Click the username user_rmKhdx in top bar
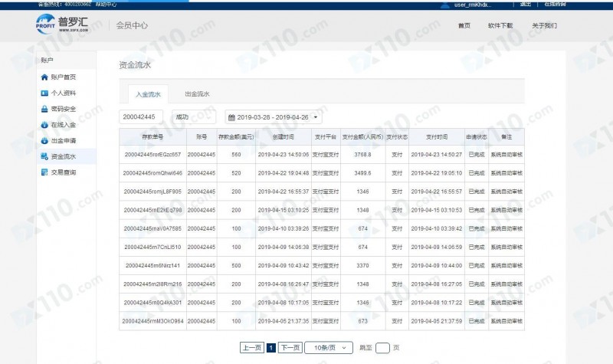Screen dimensions: 613x364 point(473,5)
